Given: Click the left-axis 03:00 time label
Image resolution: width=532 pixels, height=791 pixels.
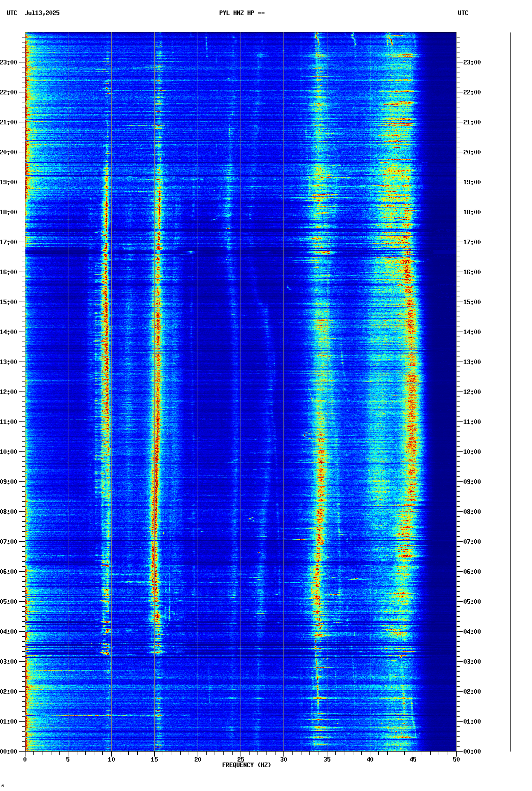Looking at the screenshot, I should coord(8,662).
